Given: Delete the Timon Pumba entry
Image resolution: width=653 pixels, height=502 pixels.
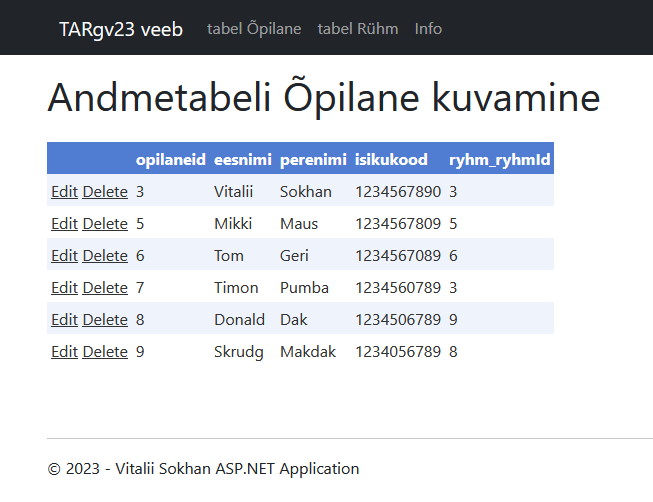Looking at the screenshot, I should (105, 287).
